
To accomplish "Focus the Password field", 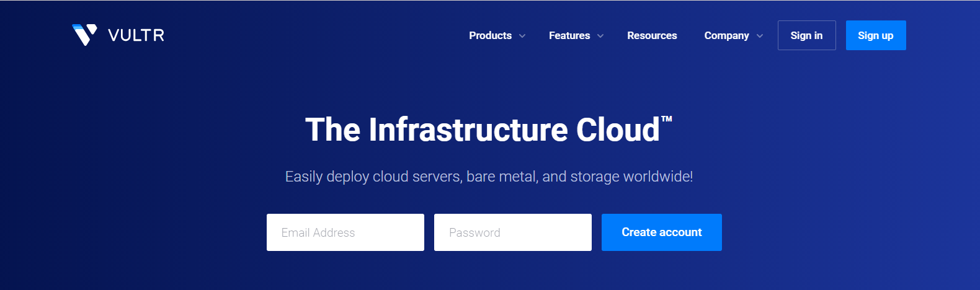I will pyautogui.click(x=513, y=232).
